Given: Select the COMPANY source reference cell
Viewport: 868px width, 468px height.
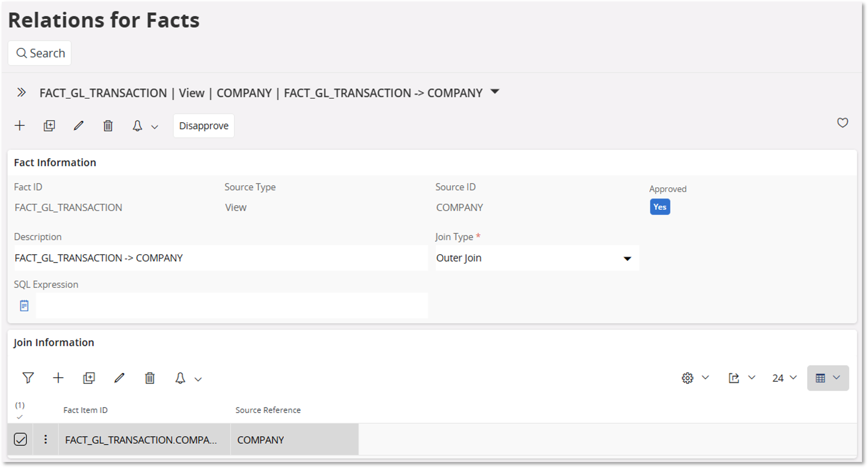Looking at the screenshot, I should 294,440.
